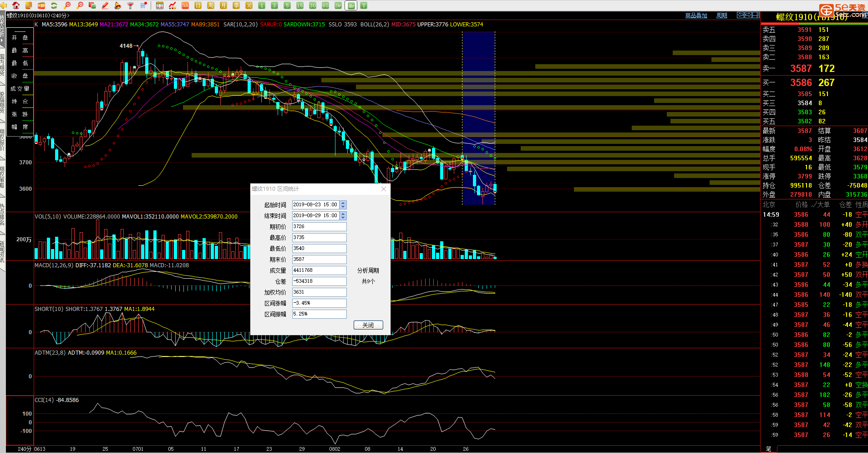
Task: Open the alert bell icon
Action: (x=118, y=5)
